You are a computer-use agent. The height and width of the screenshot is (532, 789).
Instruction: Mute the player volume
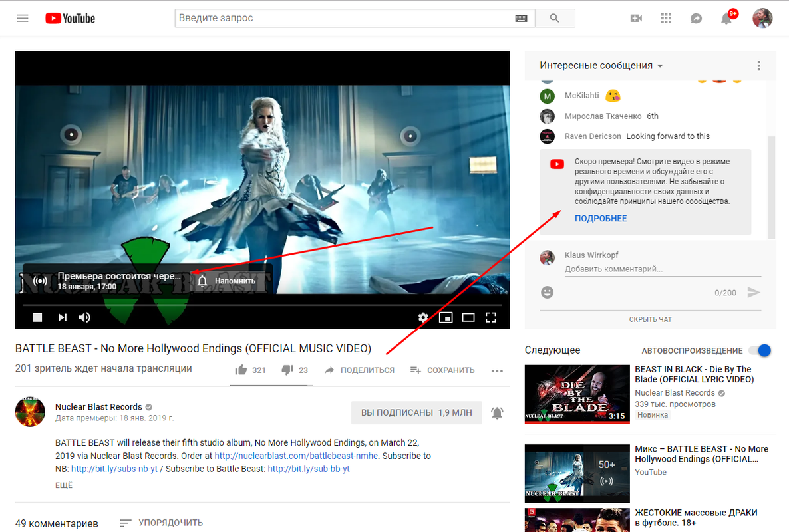(84, 317)
